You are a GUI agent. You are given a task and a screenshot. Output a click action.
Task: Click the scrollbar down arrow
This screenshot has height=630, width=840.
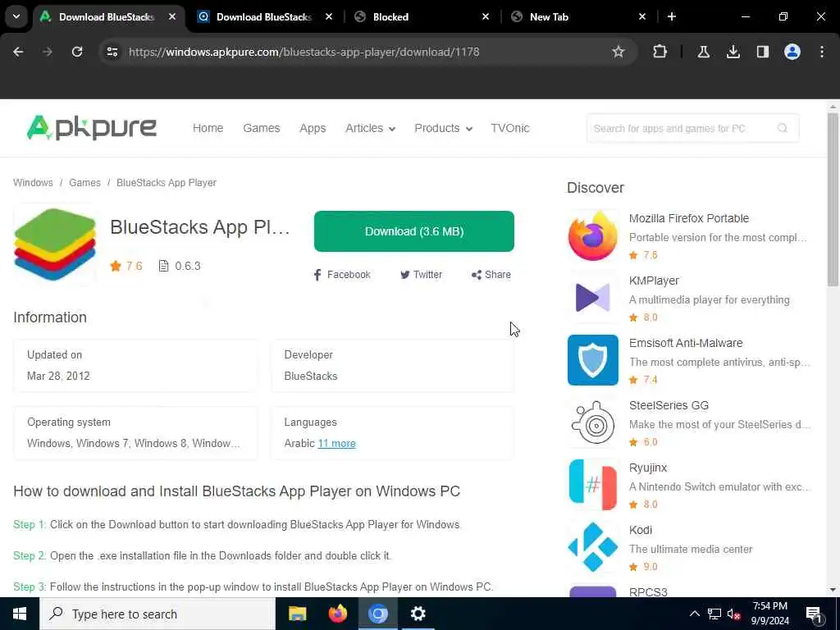[833, 590]
